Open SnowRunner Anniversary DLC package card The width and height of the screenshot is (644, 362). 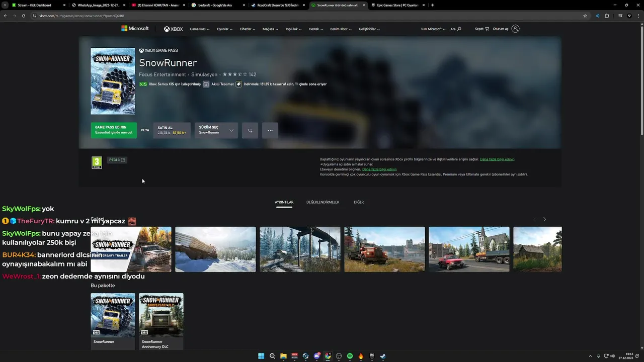(161, 321)
